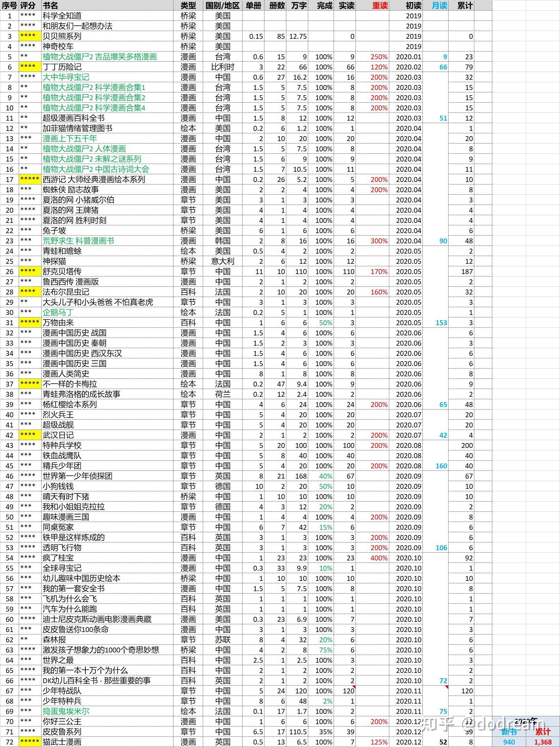Select the country cell "意大利"
The height and width of the screenshot is (747, 560).
pyautogui.click(x=223, y=261)
